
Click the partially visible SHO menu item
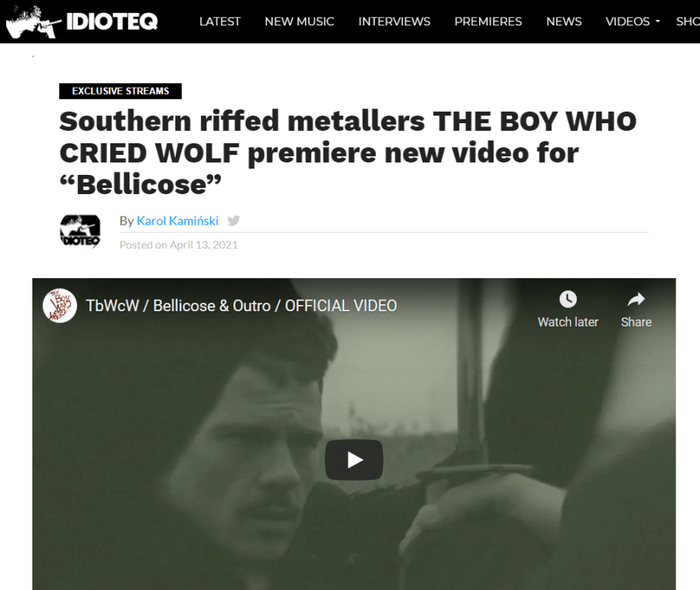688,22
